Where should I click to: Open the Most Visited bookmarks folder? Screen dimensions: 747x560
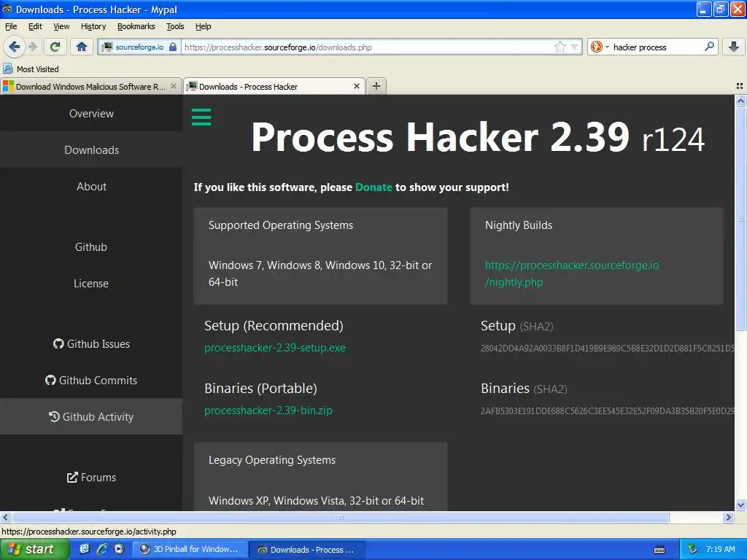point(31,69)
